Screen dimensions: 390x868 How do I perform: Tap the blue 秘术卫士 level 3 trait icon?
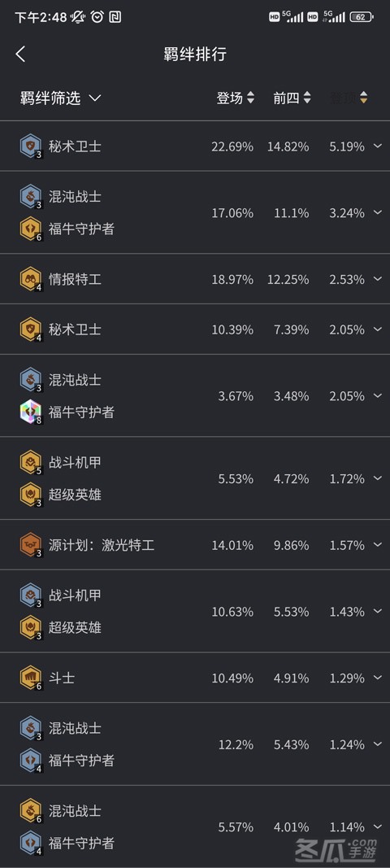pos(30,146)
